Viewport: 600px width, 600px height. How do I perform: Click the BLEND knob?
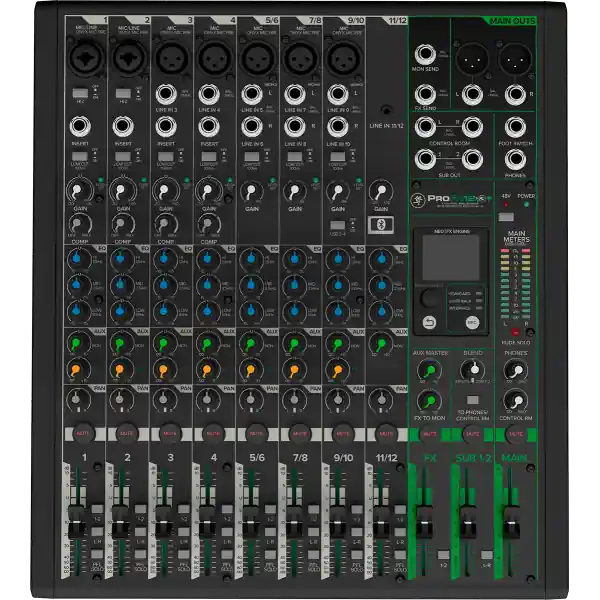tap(473, 370)
